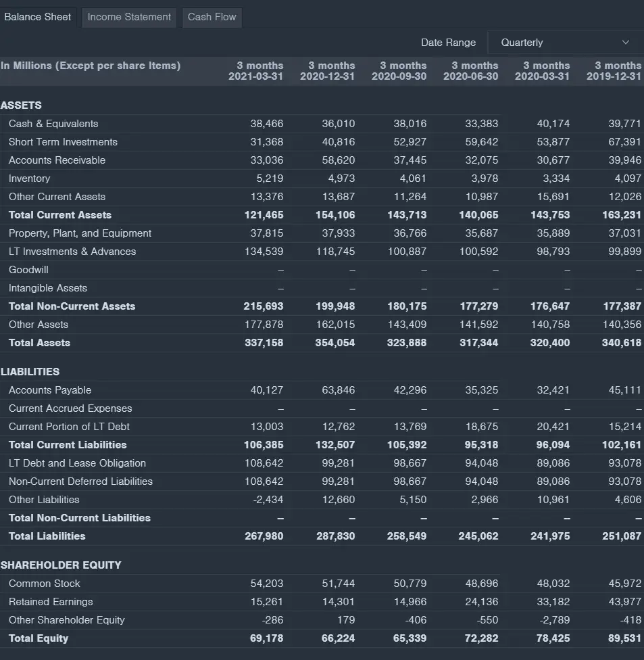This screenshot has width=644, height=660.
Task: Open the Quarterly date range dropdown
Action: (x=566, y=43)
